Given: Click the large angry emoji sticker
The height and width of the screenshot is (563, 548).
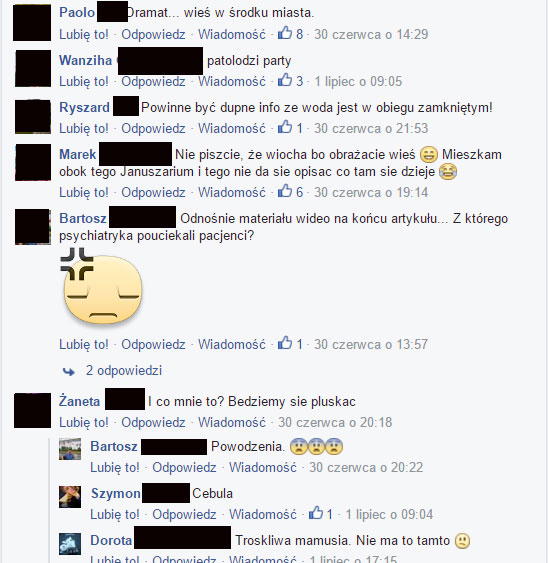Looking at the screenshot, I should 102,287.
